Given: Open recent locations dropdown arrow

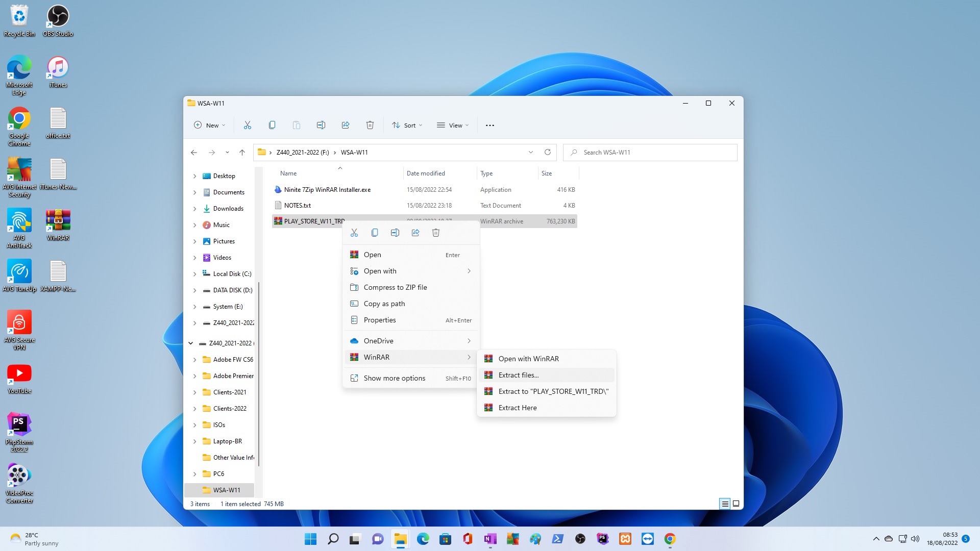Looking at the screenshot, I should (x=227, y=152).
